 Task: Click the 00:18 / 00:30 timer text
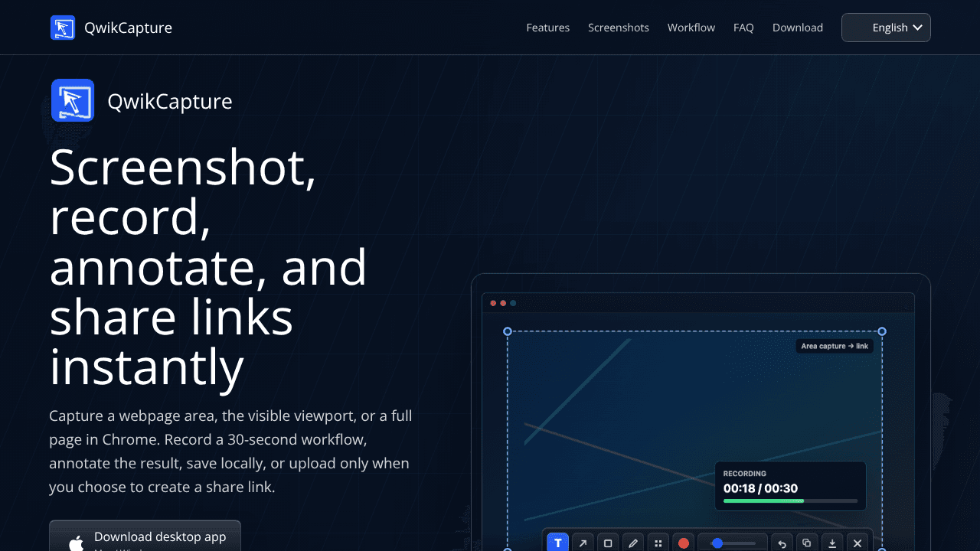760,488
